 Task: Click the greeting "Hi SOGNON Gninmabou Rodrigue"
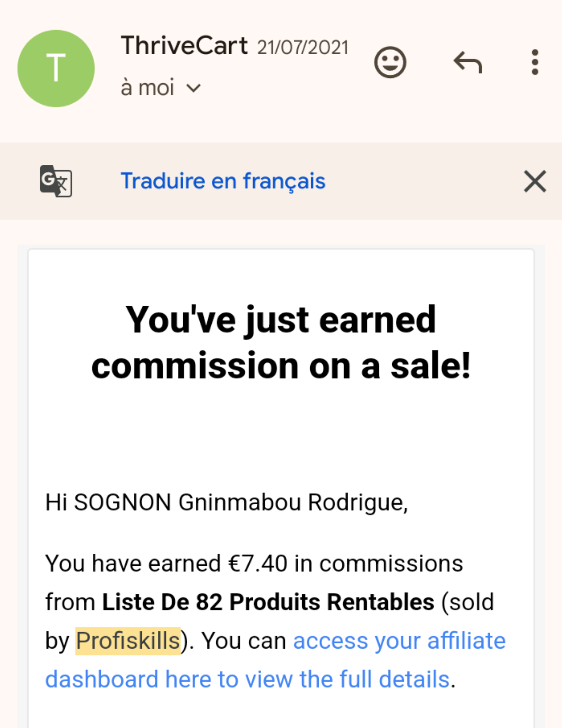point(226,503)
